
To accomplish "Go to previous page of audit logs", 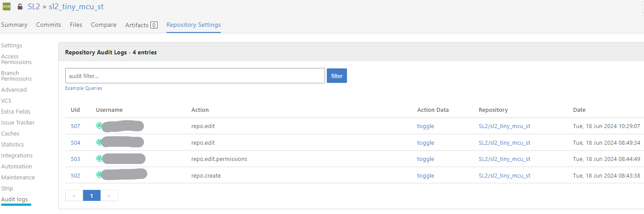I will tap(74, 196).
